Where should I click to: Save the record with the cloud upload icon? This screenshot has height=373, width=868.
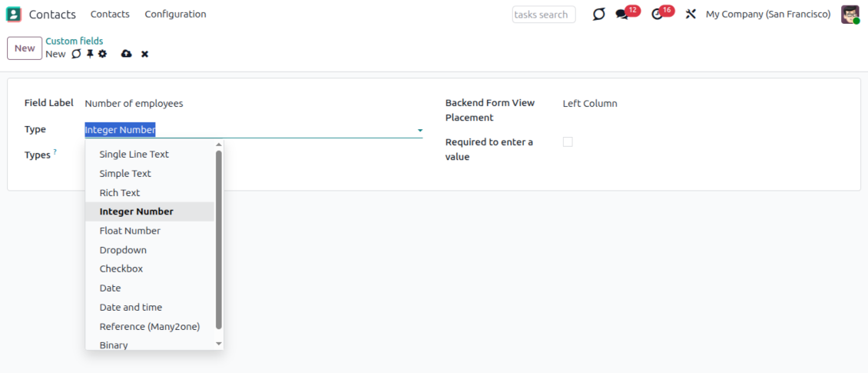coord(127,54)
